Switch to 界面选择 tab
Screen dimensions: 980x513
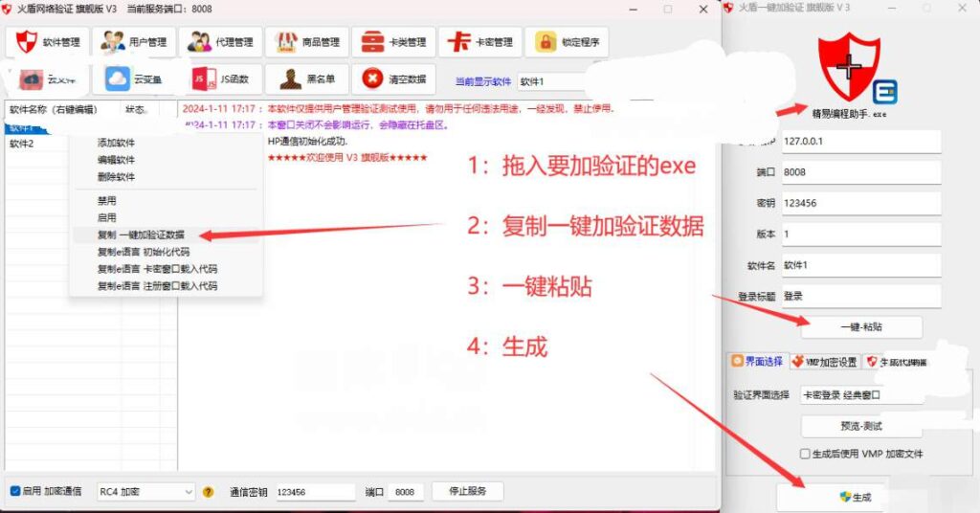[758, 361]
